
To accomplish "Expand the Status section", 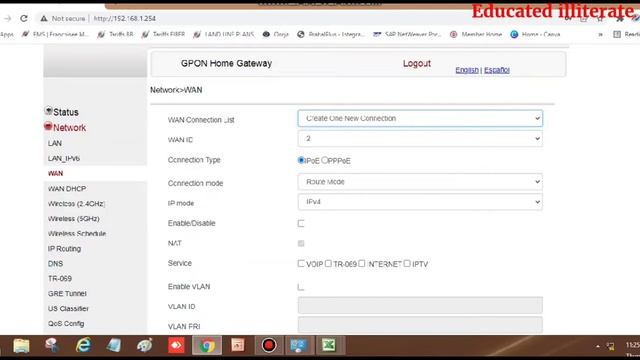I will tap(66, 112).
